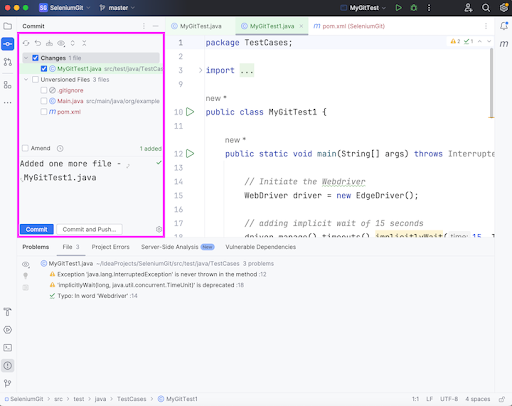This screenshot has height=406, width=512.
Task: Open the Server-Side Analysis tab
Action: click(178, 247)
